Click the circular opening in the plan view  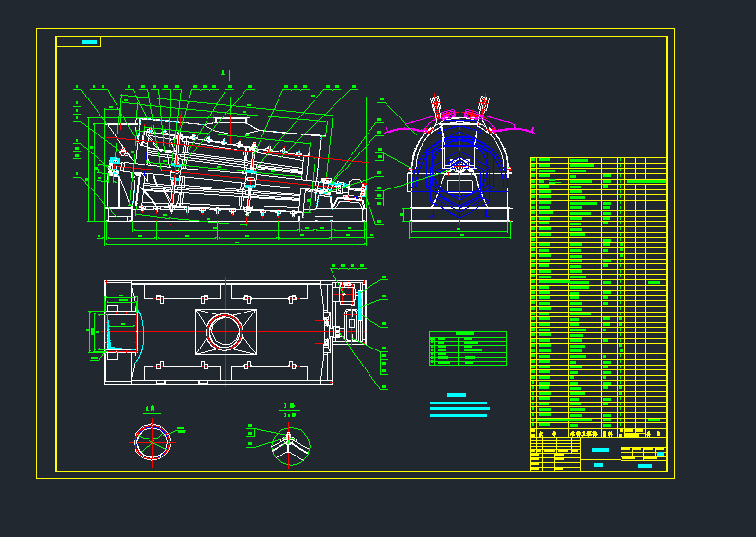click(225, 331)
